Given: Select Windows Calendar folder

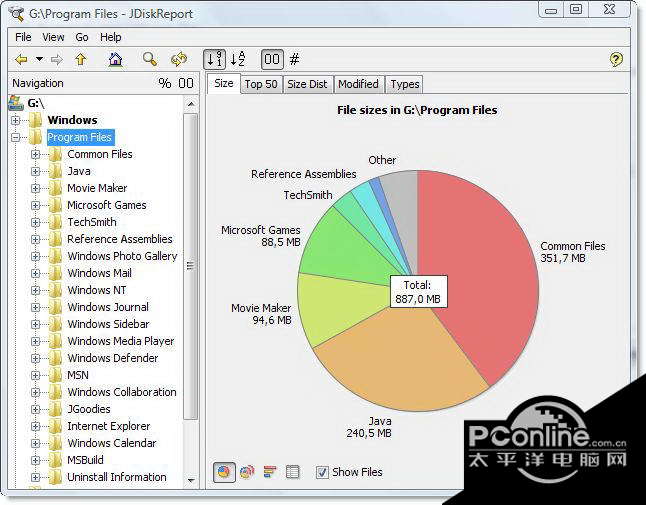Looking at the screenshot, I should coord(112,443).
